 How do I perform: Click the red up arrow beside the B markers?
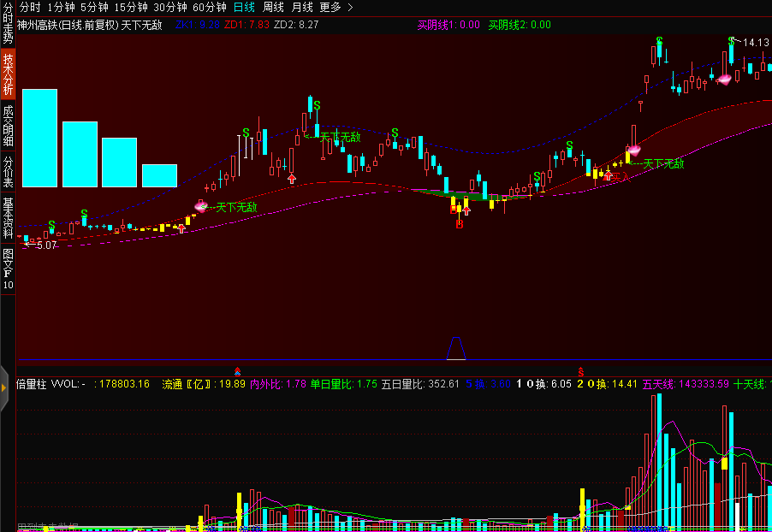coord(466,210)
